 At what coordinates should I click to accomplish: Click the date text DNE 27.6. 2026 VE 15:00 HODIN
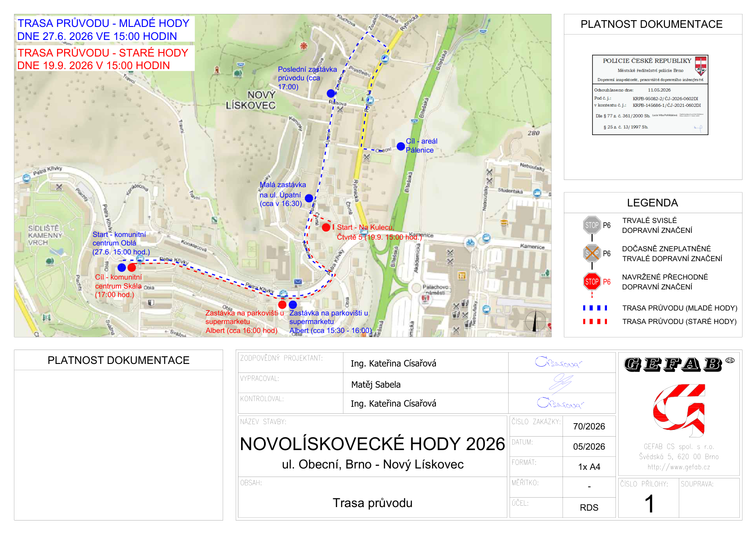tap(97, 36)
